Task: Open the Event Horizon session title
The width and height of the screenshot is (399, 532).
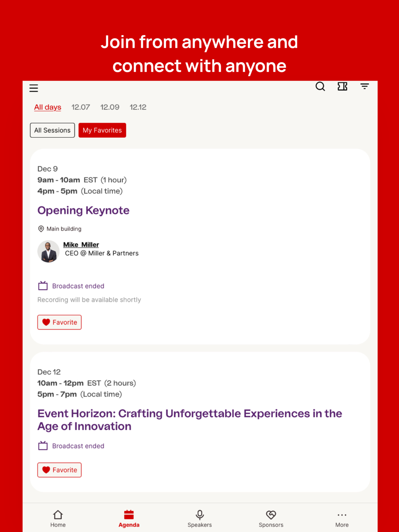Action: [190, 420]
